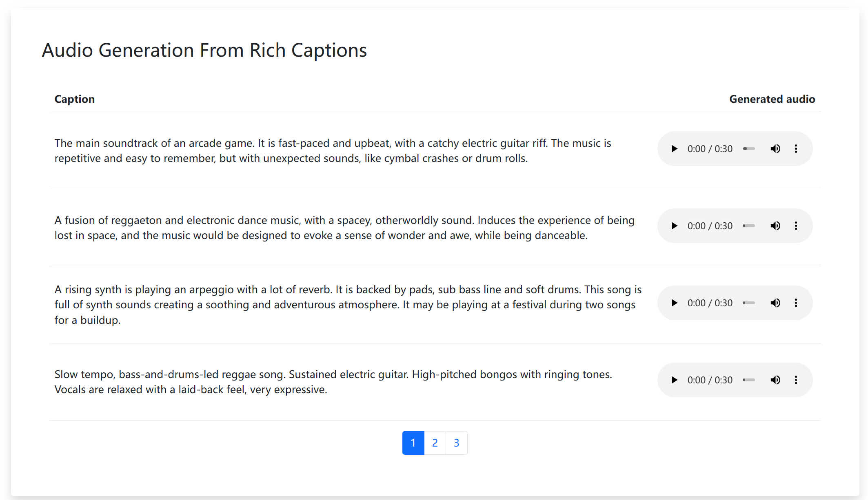
Task: Select the active page 1 button
Action: click(413, 442)
